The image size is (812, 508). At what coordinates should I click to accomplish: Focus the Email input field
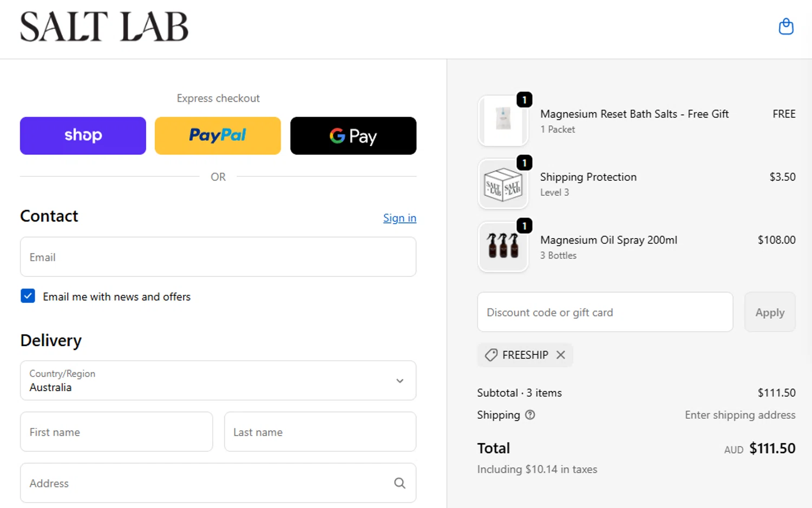pyautogui.click(x=218, y=257)
